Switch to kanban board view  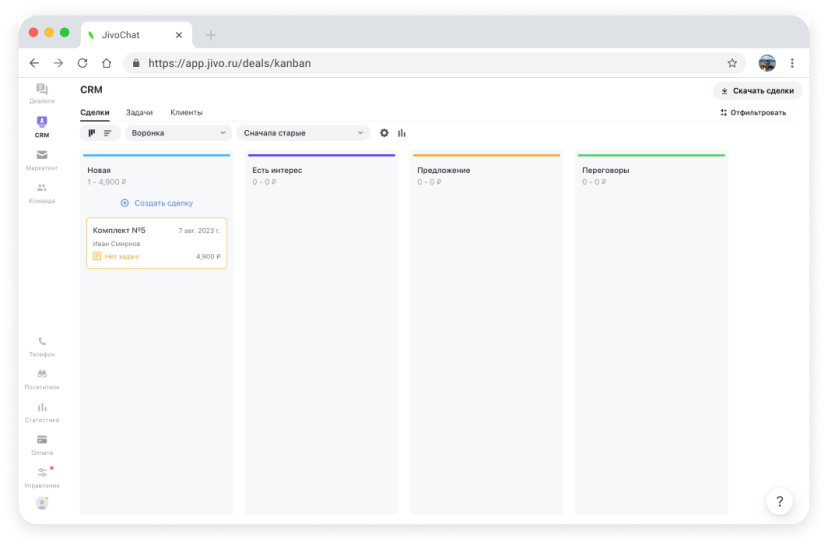(x=92, y=133)
